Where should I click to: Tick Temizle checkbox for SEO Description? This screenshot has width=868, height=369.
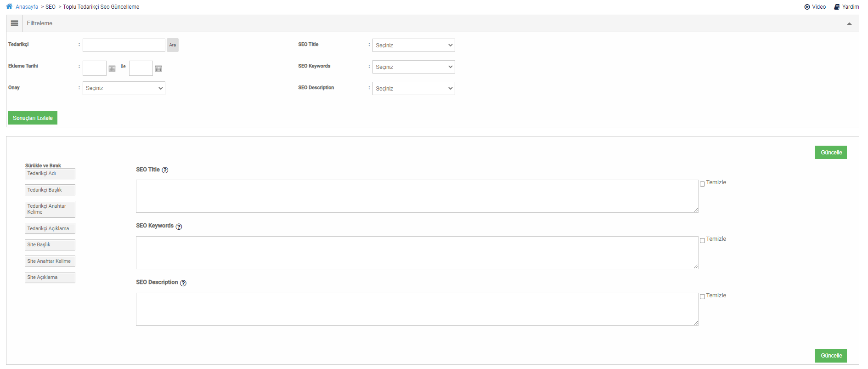[x=702, y=297]
